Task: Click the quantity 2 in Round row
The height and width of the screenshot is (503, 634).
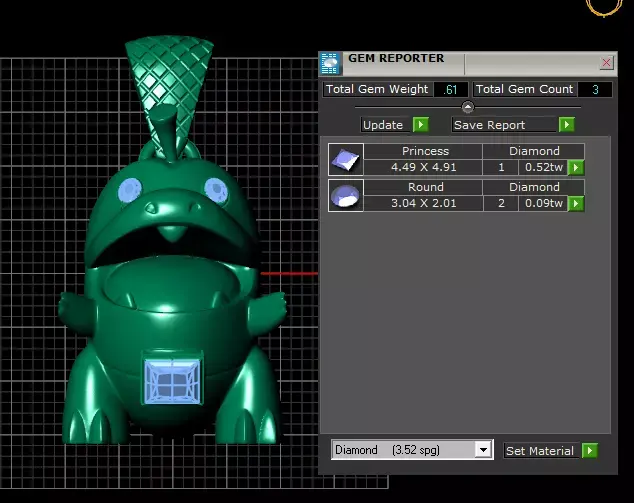Action: tap(501, 203)
